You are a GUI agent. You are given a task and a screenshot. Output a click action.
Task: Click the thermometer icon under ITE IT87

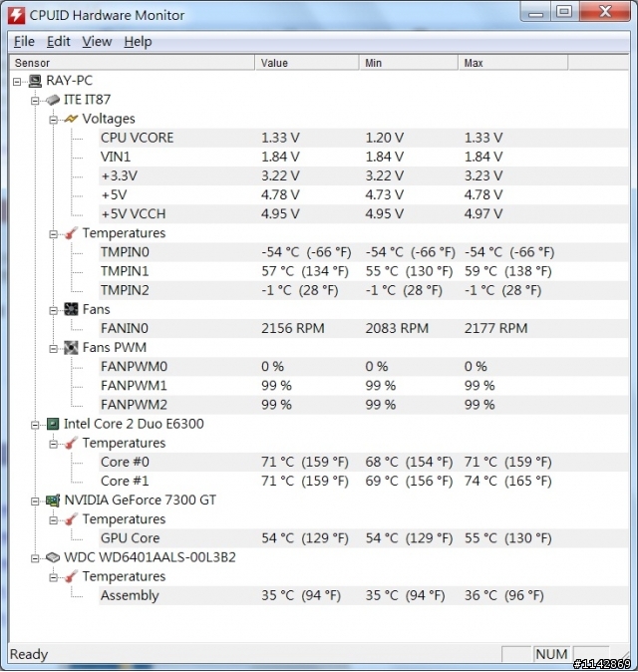click(71, 233)
